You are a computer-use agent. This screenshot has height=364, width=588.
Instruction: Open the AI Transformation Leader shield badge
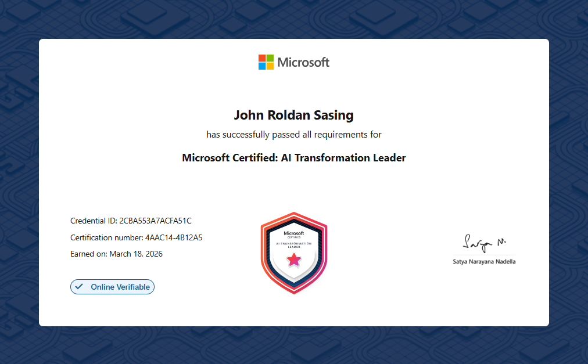click(294, 252)
